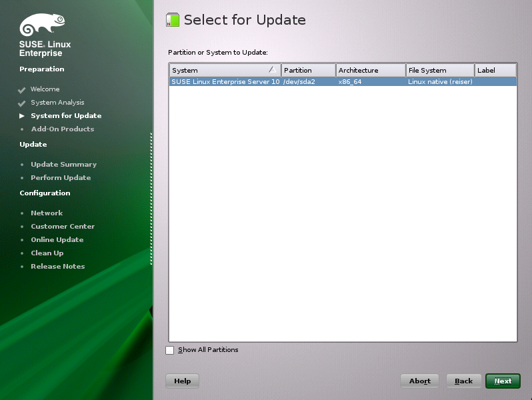Click the Welcome step in sidebar
Image resolution: width=532 pixels, height=400 pixels.
coord(45,89)
